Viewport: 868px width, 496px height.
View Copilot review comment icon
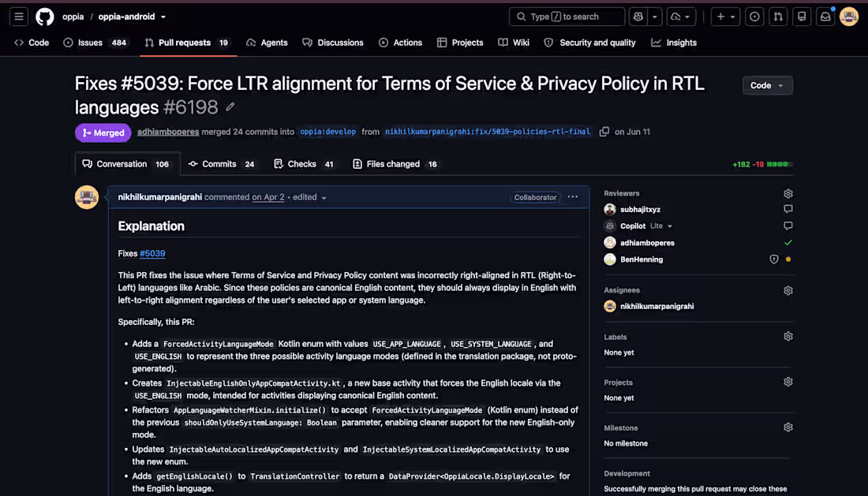tap(788, 226)
